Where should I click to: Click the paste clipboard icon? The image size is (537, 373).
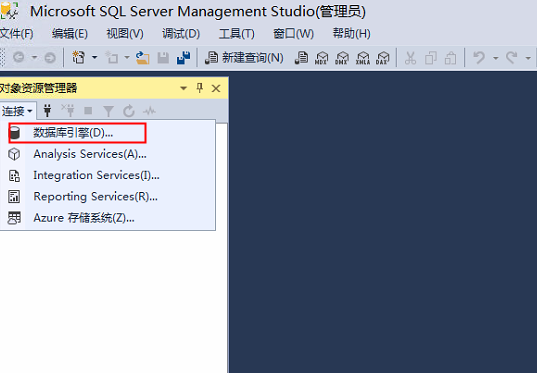pyautogui.click(x=450, y=58)
